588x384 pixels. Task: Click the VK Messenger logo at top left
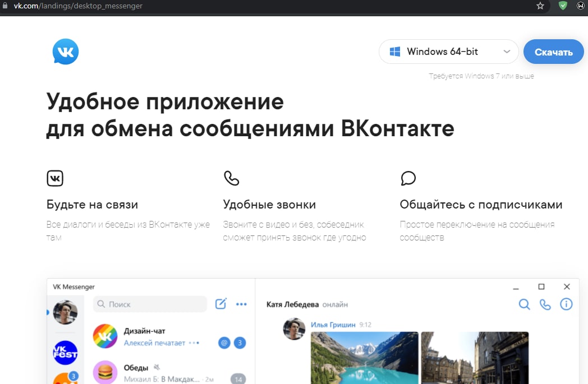click(66, 52)
